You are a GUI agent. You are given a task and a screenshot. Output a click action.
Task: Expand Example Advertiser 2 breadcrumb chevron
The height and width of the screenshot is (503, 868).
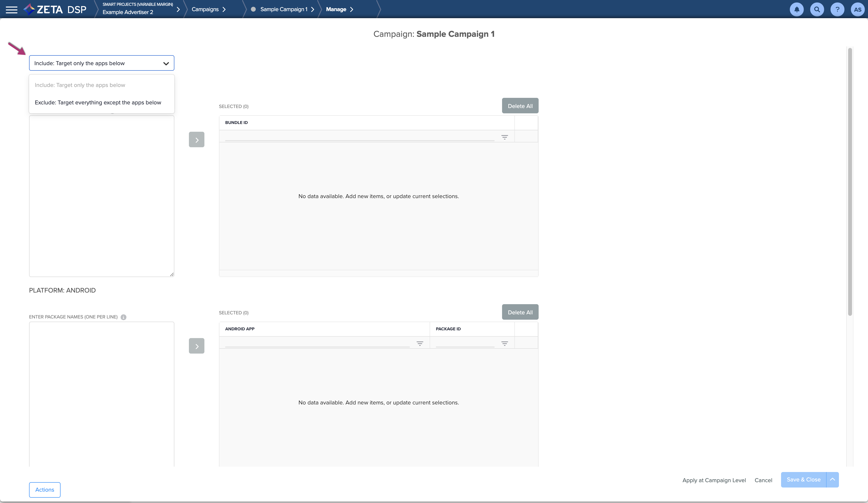[178, 10]
